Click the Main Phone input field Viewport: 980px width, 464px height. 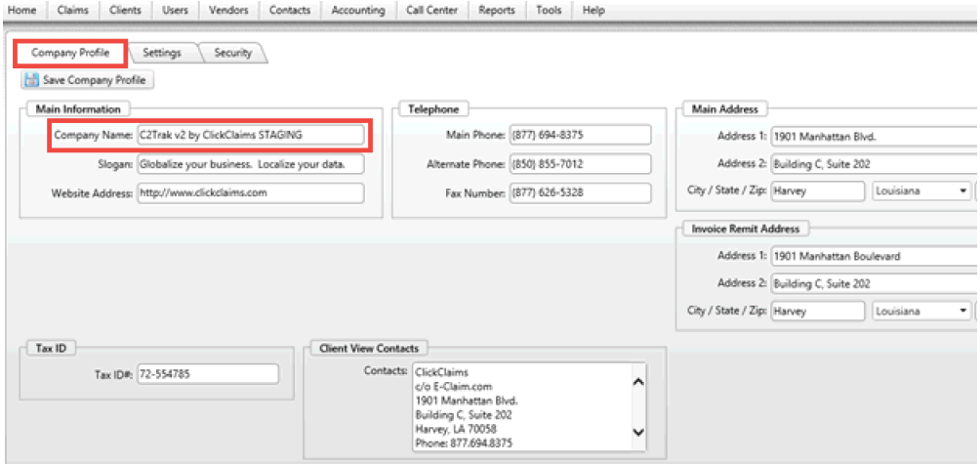[580, 135]
